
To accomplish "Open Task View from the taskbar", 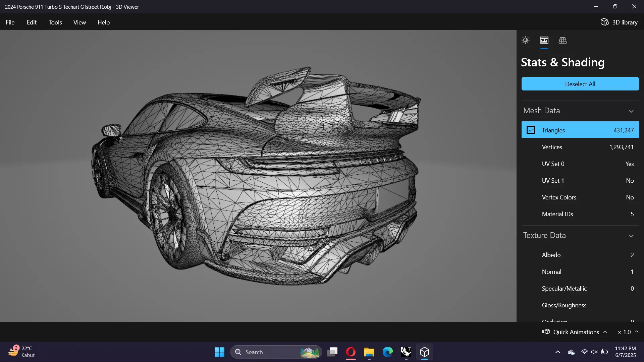I will click(x=332, y=352).
